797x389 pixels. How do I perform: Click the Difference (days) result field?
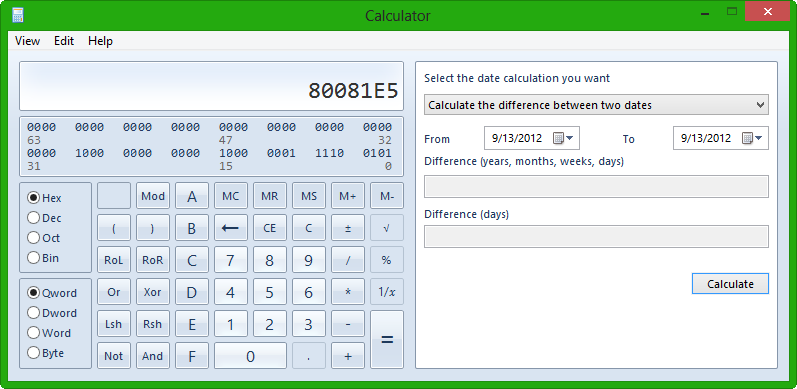(x=596, y=236)
